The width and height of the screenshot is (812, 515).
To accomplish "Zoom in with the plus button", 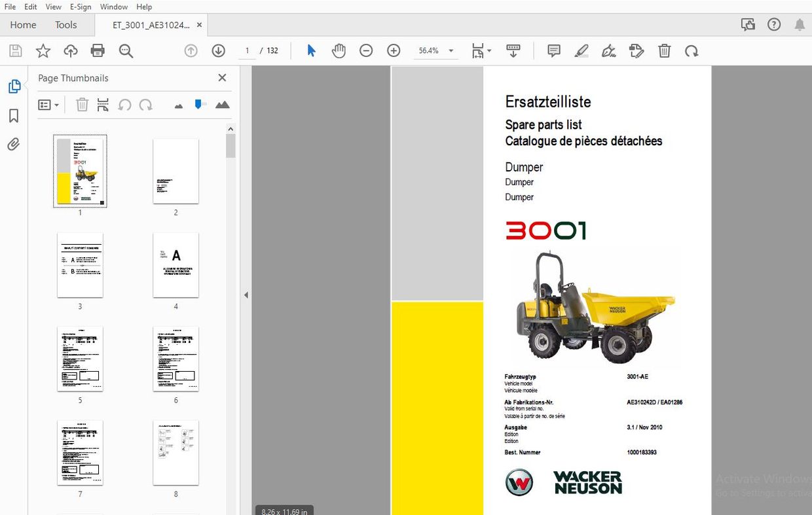I will click(x=394, y=50).
